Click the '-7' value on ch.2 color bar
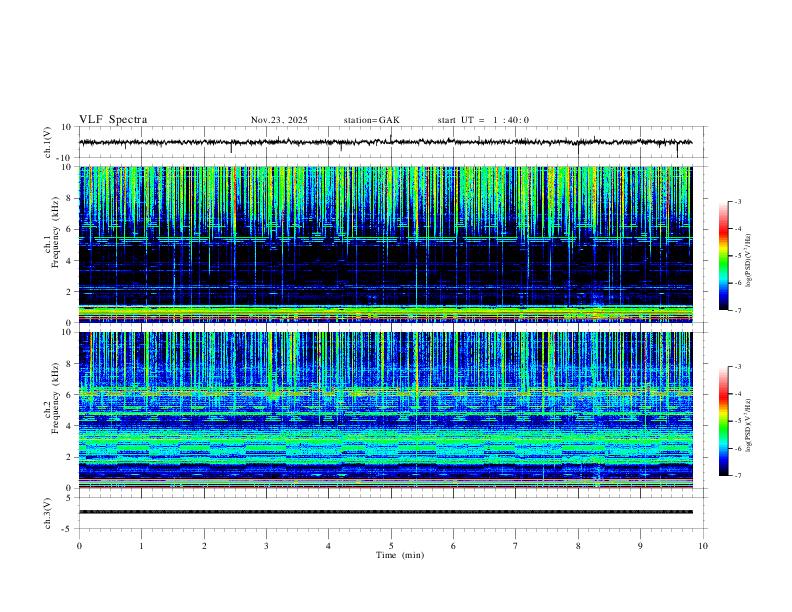 coord(738,475)
